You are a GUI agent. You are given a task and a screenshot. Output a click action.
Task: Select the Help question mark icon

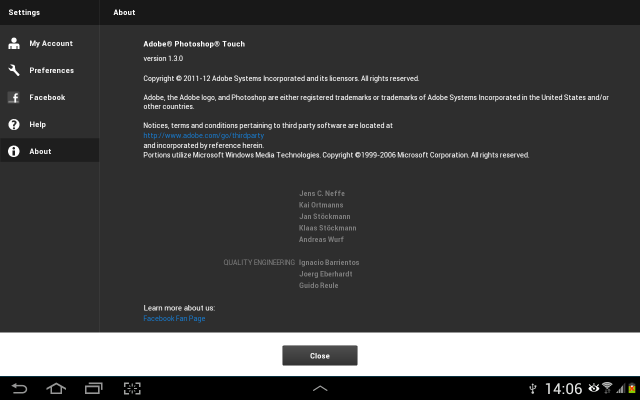(x=14, y=124)
